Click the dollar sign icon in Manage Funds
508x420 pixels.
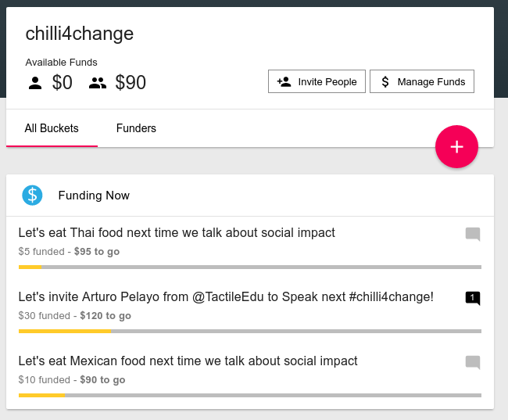coord(385,81)
